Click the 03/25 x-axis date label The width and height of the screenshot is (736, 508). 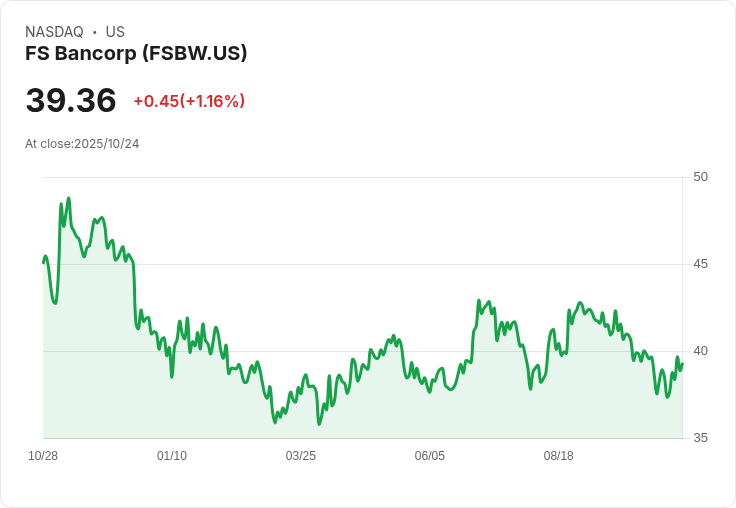[x=301, y=456]
